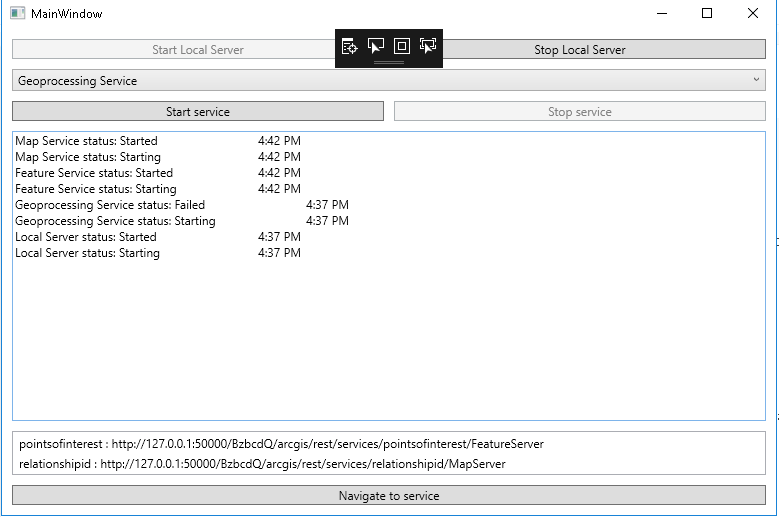779x517 pixels.
Task: Collapse the debug toolbar using its bottom handle
Action: point(389,63)
